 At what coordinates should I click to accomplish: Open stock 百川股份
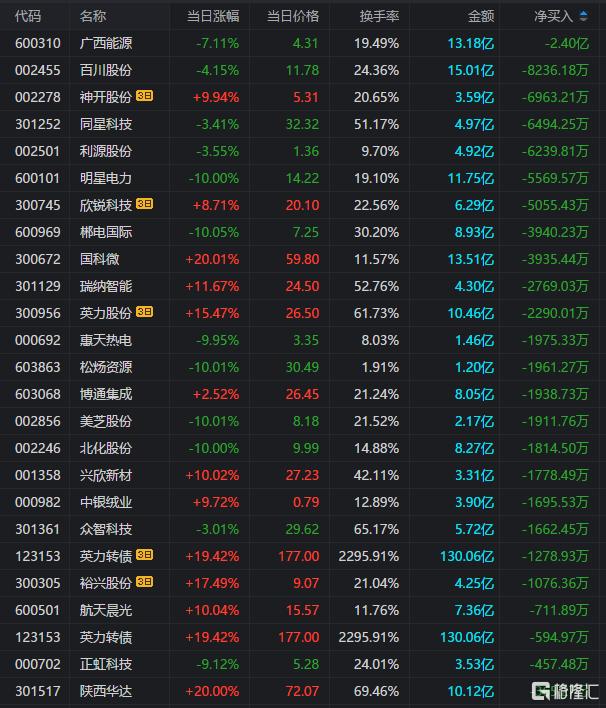pos(106,70)
